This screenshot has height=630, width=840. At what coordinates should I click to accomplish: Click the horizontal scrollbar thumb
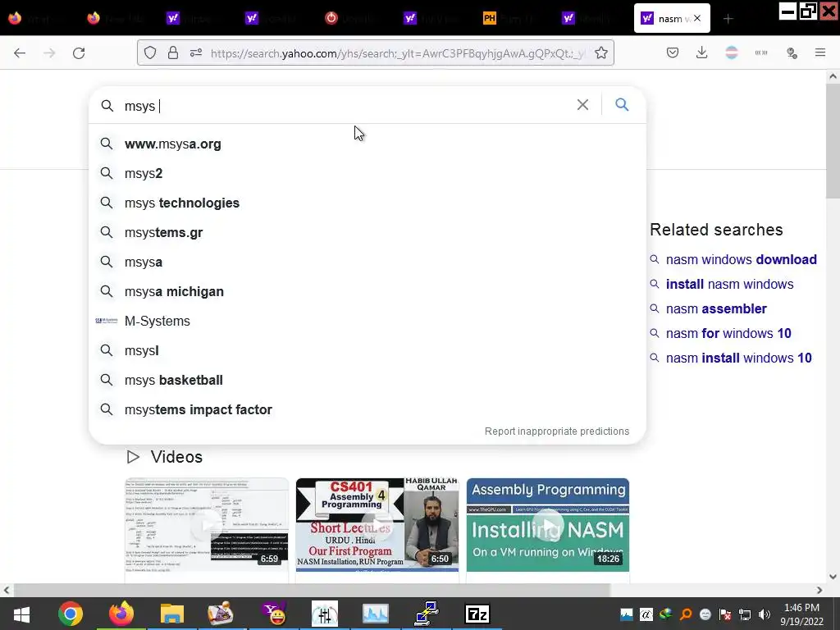coord(312,590)
